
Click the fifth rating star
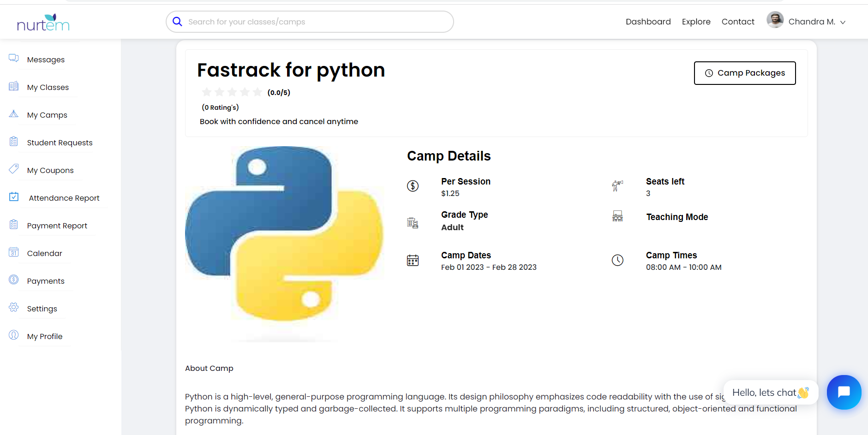[257, 92]
